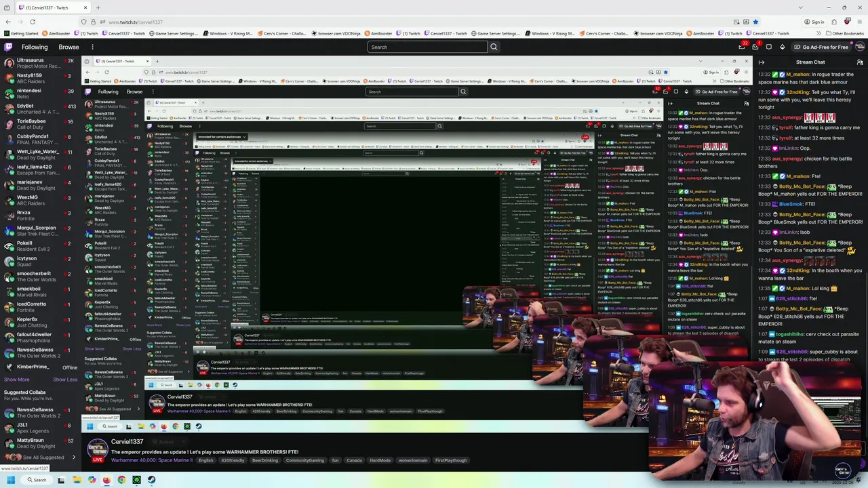
Task: Open the Cerviel1337 channel avatar with the LIVE badge
Action: (98, 450)
